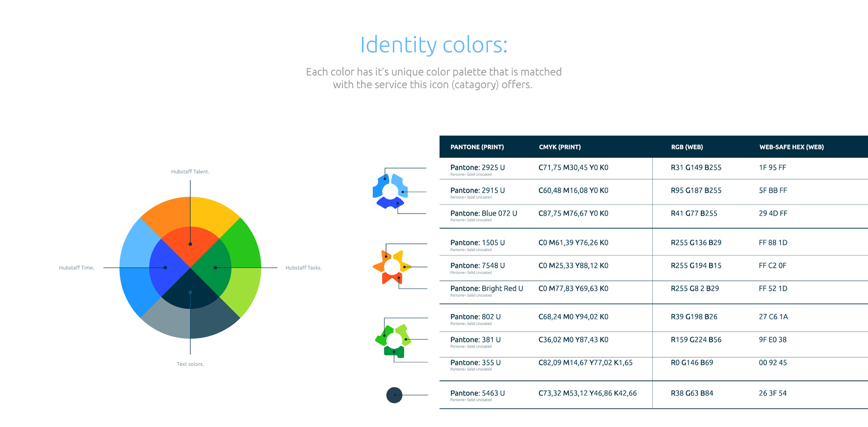Click the Pantone: 2925 U cell

pos(477,167)
